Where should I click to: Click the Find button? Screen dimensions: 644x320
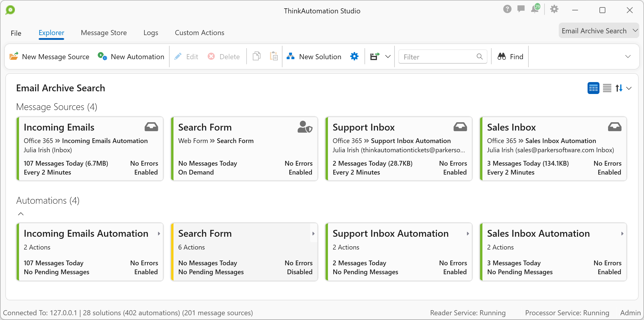[x=510, y=57]
